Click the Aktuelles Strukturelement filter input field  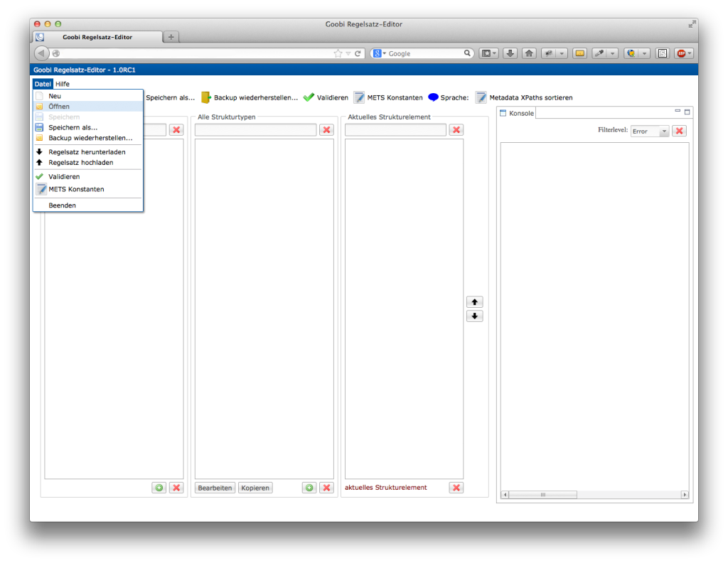[x=395, y=130]
